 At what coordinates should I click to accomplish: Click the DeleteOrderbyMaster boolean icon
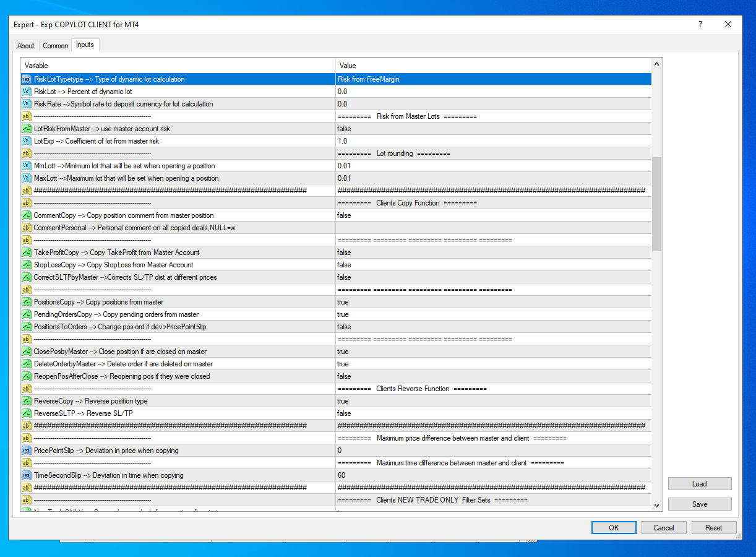tap(26, 364)
